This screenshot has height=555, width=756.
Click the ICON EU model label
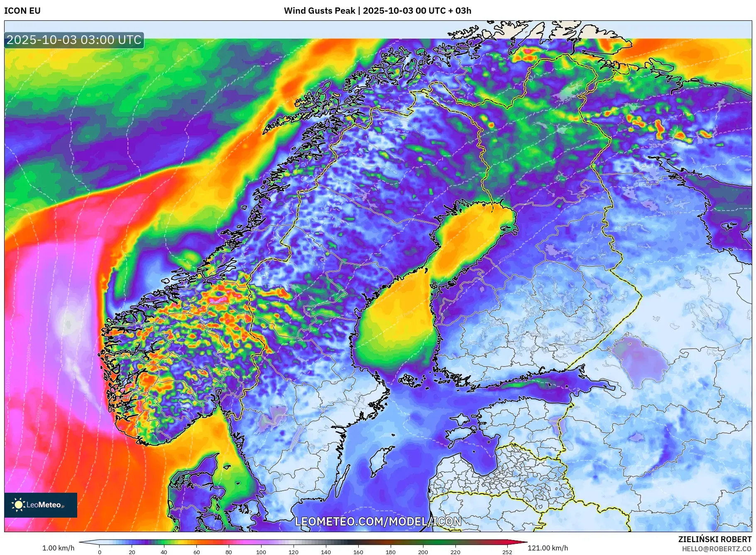[22, 11]
